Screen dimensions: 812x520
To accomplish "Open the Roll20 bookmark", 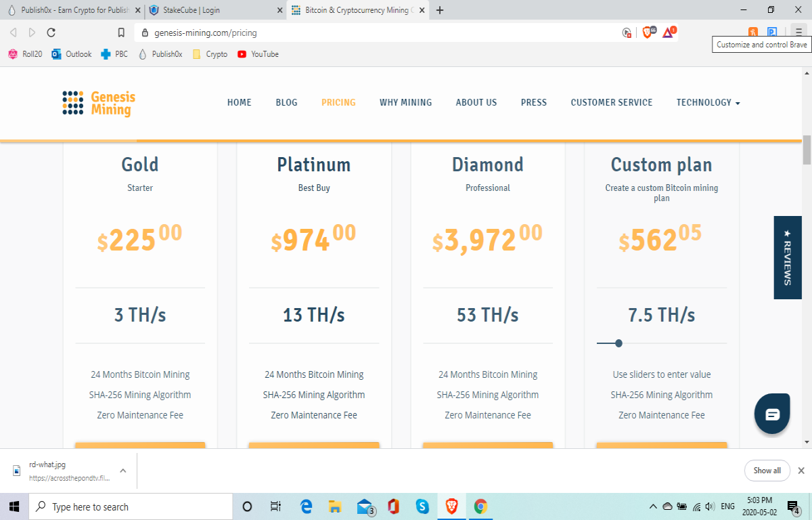I will (x=25, y=54).
